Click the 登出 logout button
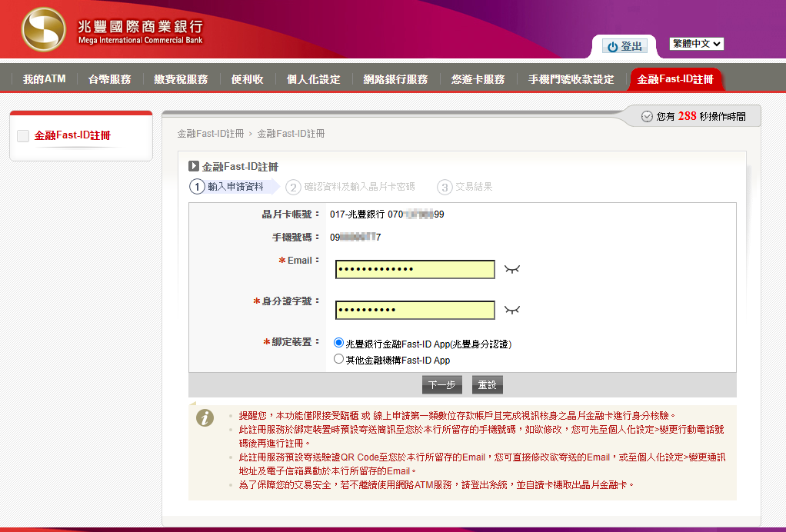This screenshot has width=786, height=532. (x=624, y=47)
